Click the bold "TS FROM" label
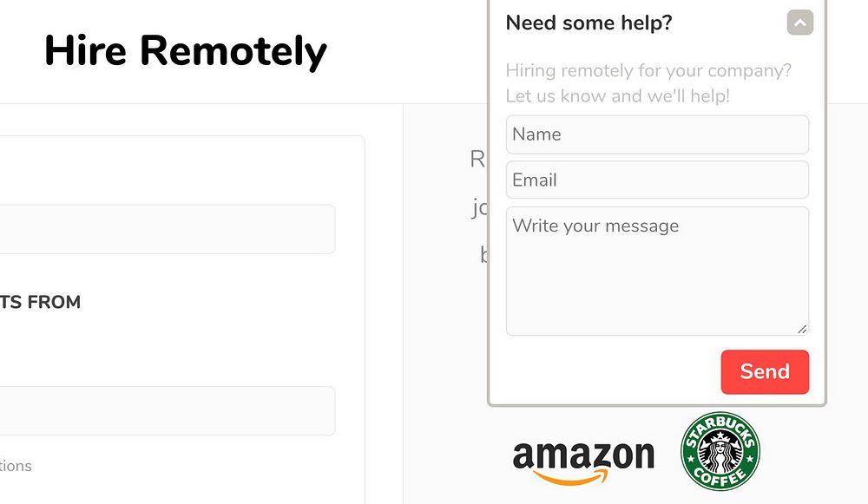 coord(41,302)
